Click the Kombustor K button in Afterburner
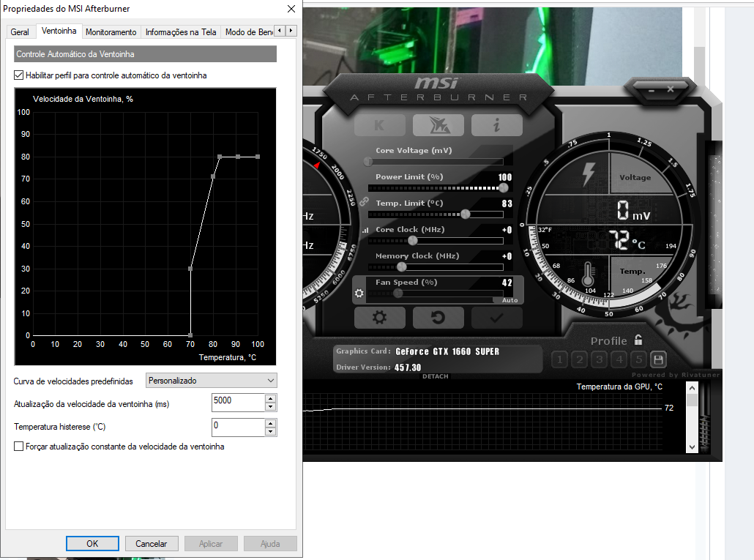The width and height of the screenshot is (754, 560). click(380, 125)
